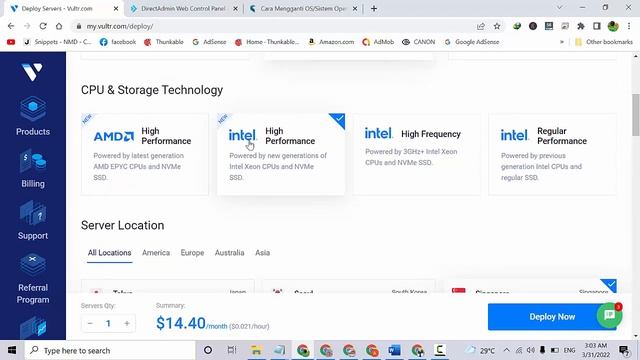Reload the Vultr deploy page

click(x=43, y=26)
